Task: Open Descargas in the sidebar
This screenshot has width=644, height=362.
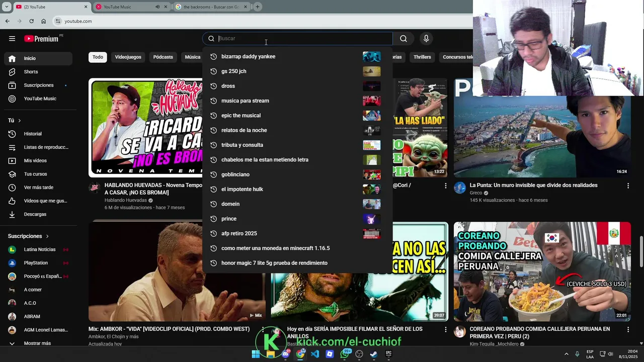Action: coord(38,214)
